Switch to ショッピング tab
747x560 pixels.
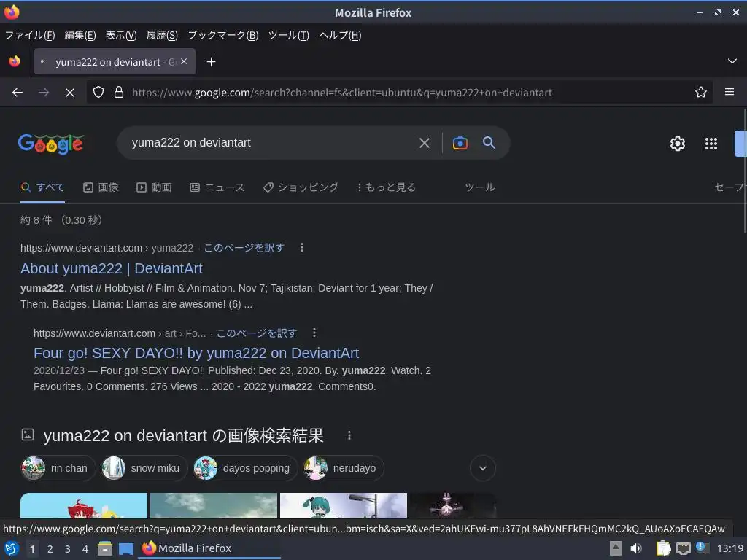301,187
